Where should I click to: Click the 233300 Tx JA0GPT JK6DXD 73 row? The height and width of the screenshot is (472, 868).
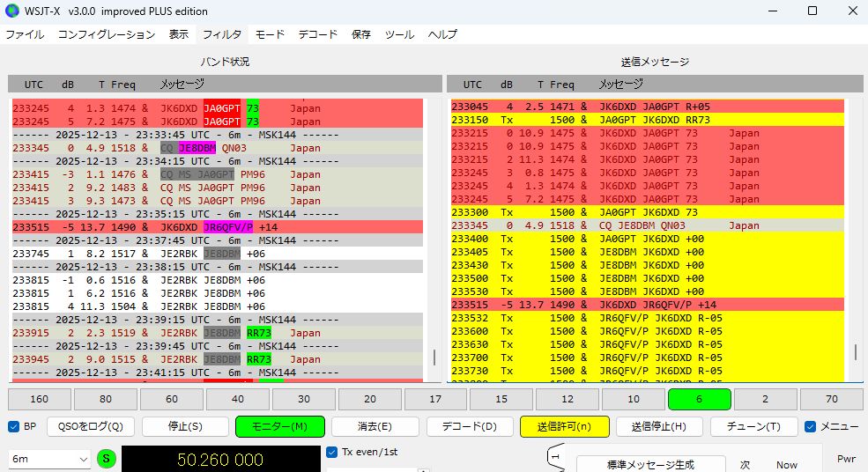point(648,212)
